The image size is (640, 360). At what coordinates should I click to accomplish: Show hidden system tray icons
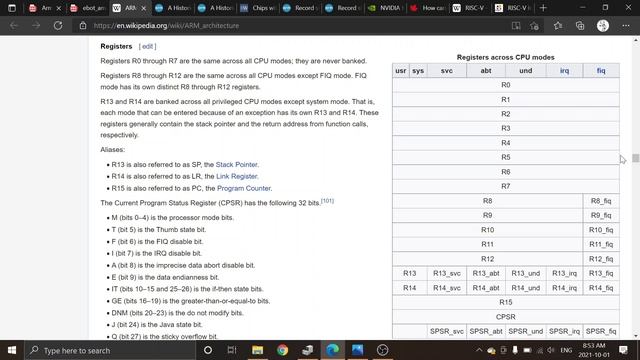[479, 350]
